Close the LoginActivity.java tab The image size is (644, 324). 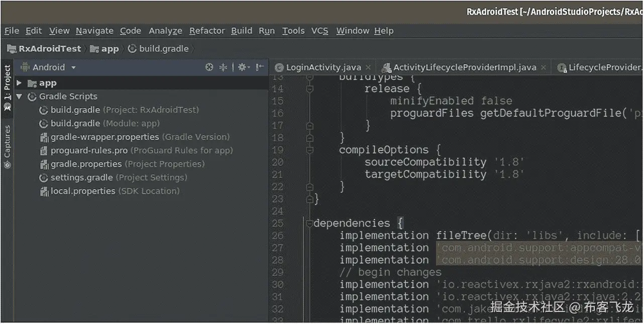click(x=368, y=67)
